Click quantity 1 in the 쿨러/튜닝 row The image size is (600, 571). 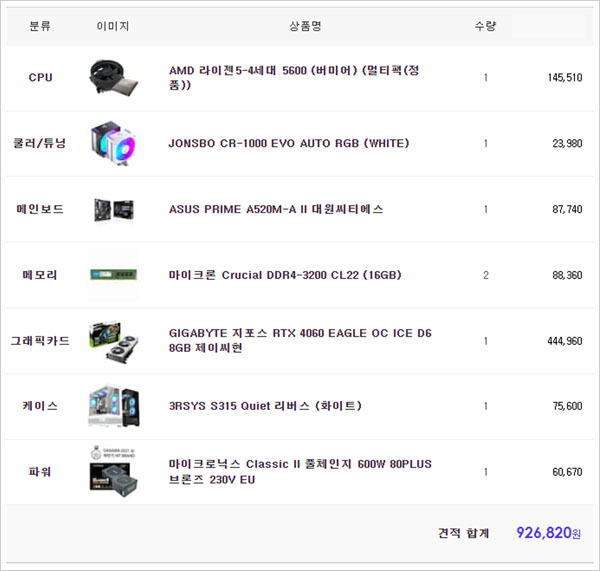[x=486, y=144]
